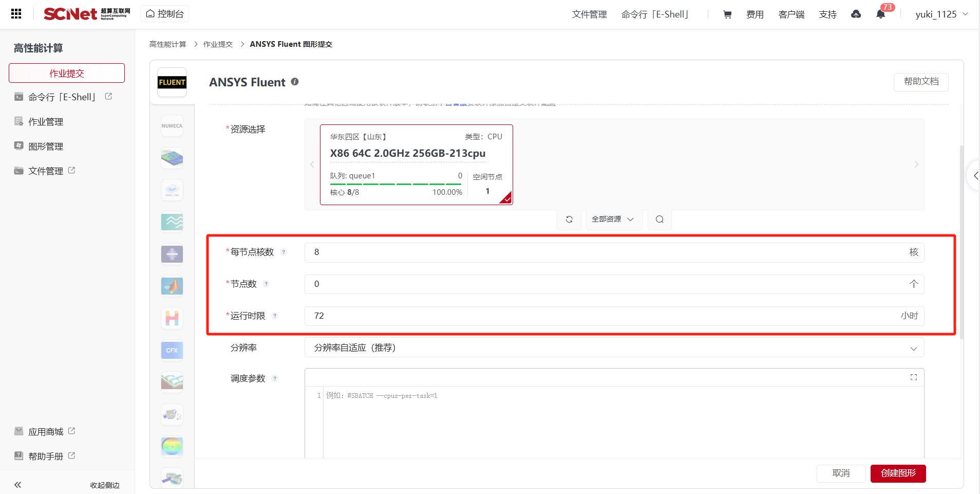Click the 节点数 input field
The height and width of the screenshot is (494, 980).
point(614,284)
